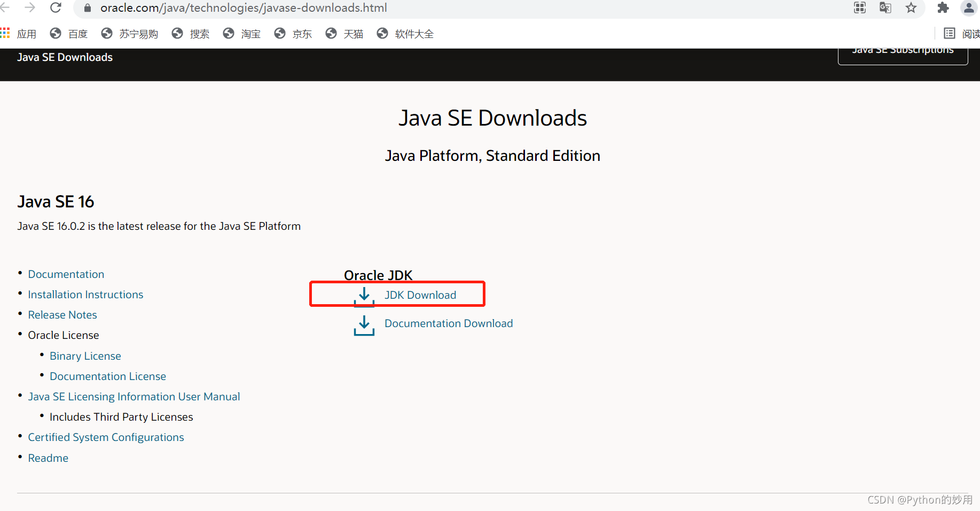Open the 苏宁易购 bookmark
980x511 pixels.
[x=129, y=34]
